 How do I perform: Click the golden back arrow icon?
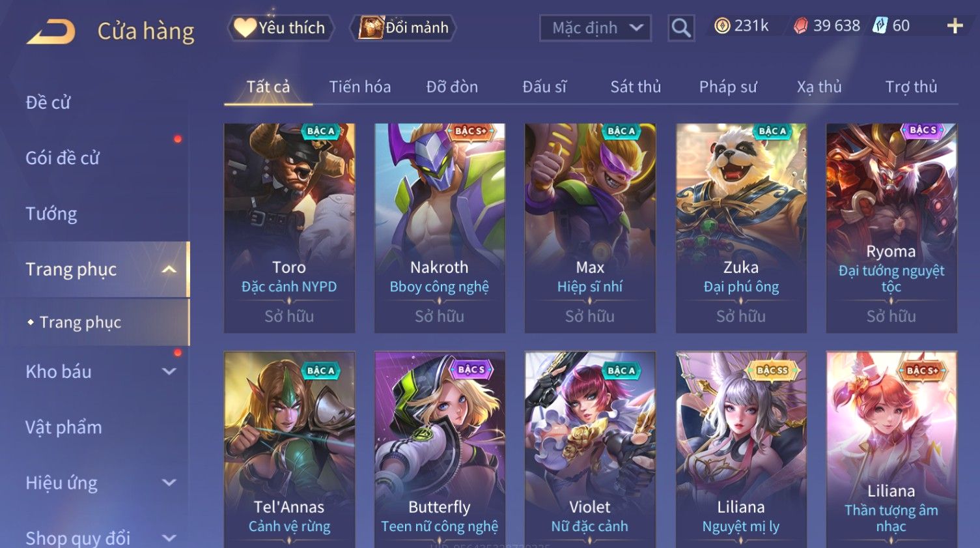[x=51, y=31]
